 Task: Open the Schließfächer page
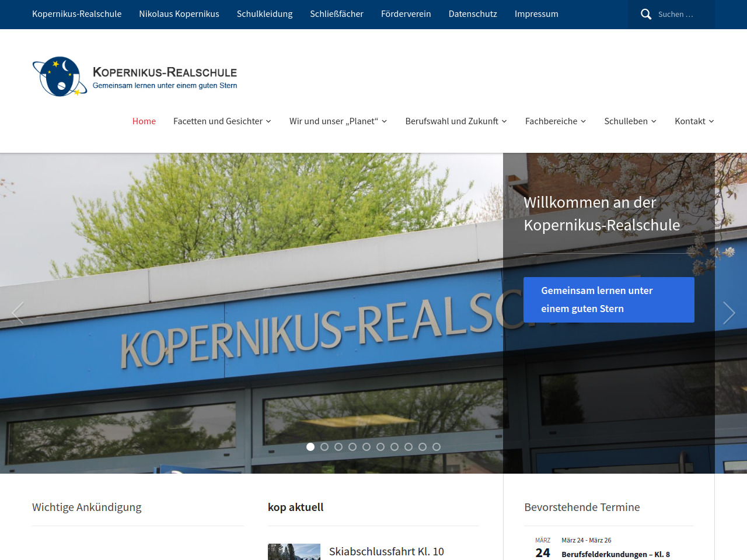click(337, 14)
